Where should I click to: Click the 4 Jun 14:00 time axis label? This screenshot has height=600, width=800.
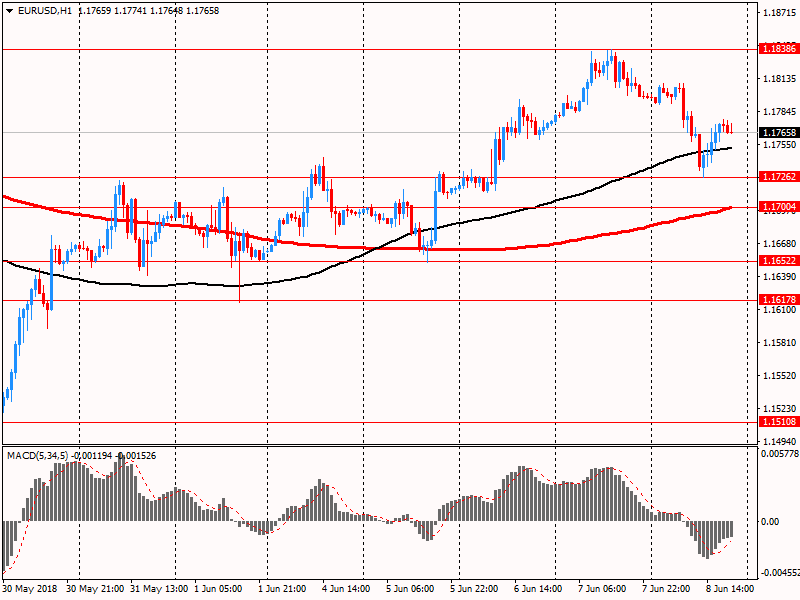point(346,589)
